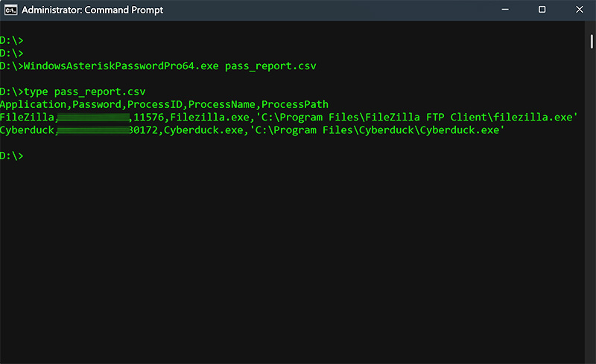Screen dimensions: 596x364
Task: Minimize the Command Prompt window
Action: click(505, 10)
